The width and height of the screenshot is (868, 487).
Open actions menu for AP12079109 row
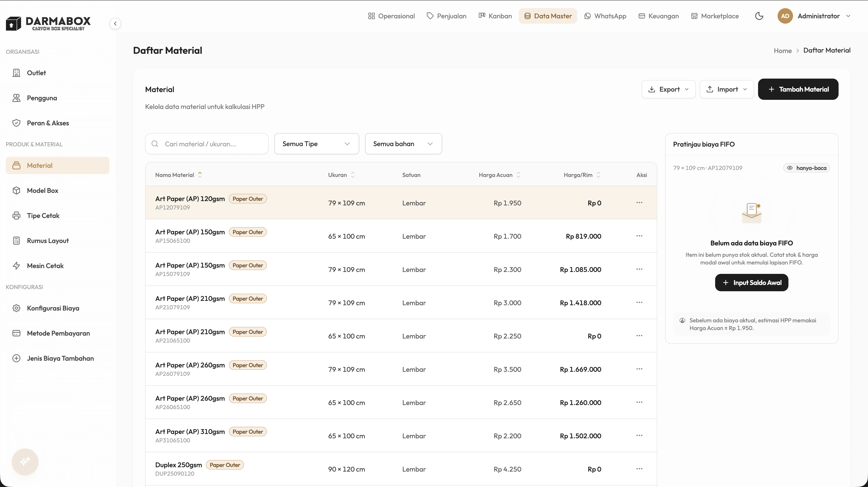pyautogui.click(x=639, y=203)
